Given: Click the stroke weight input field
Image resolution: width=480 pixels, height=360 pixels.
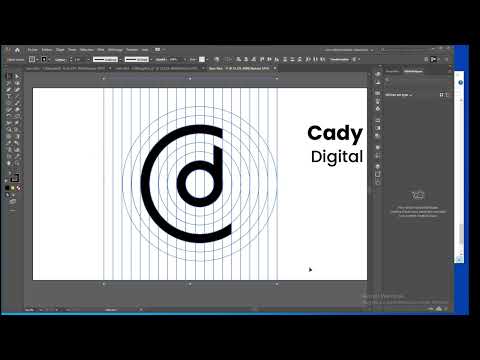Looking at the screenshot, I should pyautogui.click(x=79, y=59).
